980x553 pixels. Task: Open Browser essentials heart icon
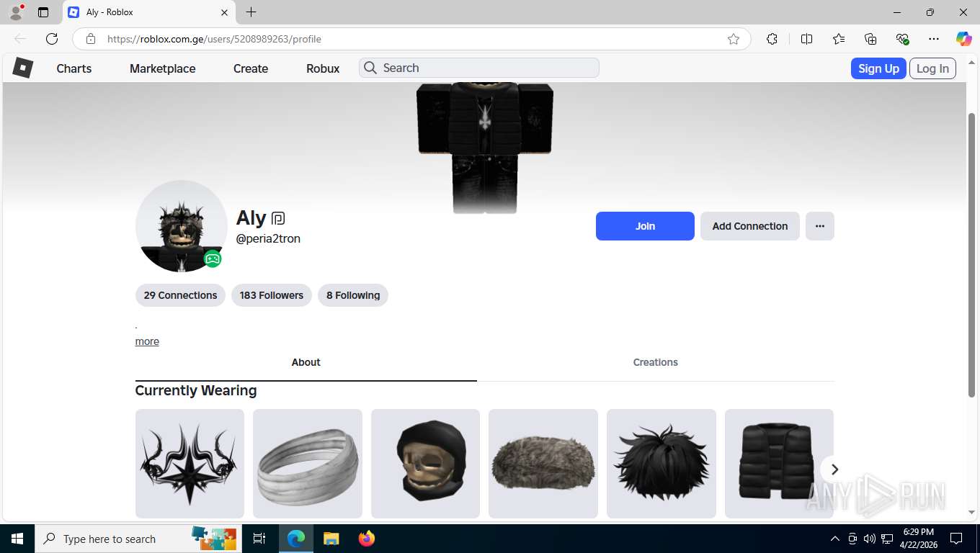click(x=902, y=39)
